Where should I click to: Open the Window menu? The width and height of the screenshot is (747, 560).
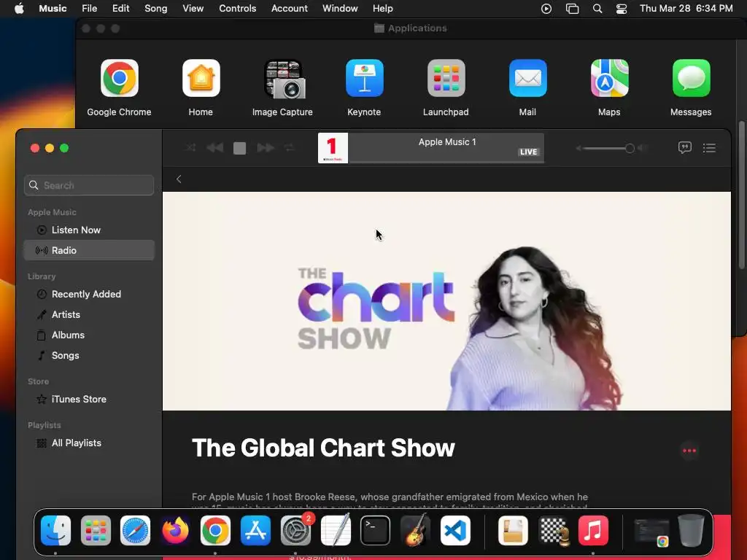tap(340, 9)
